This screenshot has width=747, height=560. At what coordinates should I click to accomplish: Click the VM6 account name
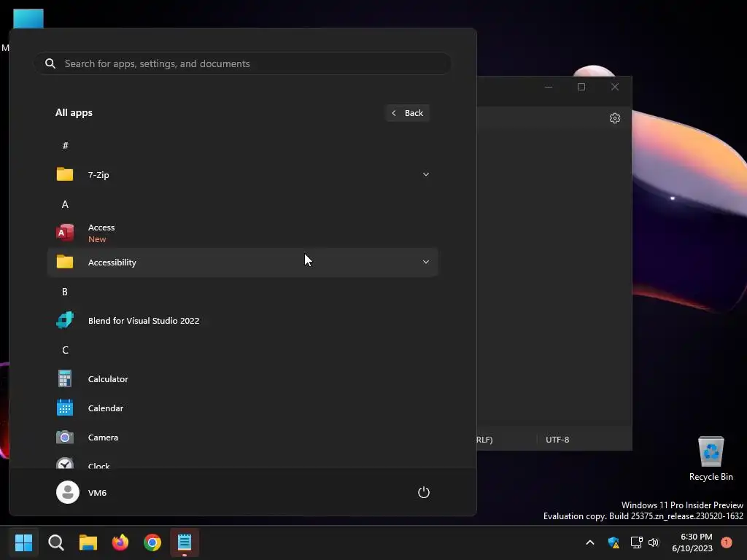pyautogui.click(x=97, y=493)
